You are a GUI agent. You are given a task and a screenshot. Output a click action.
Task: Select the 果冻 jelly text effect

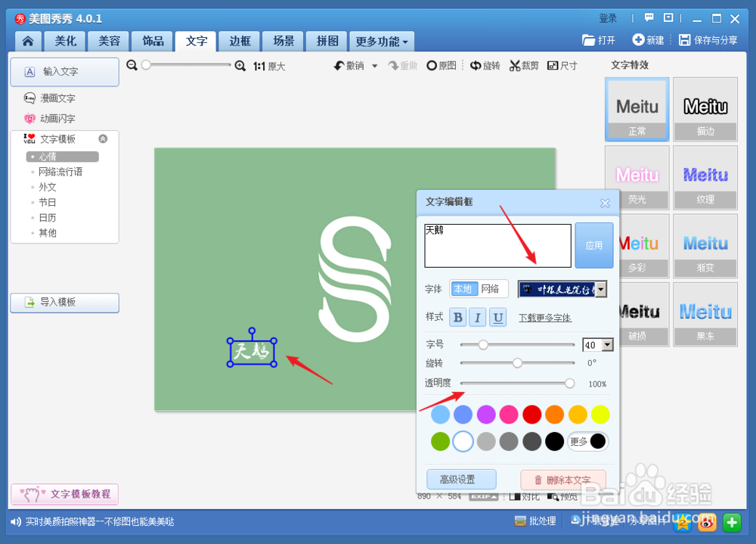coord(705,315)
